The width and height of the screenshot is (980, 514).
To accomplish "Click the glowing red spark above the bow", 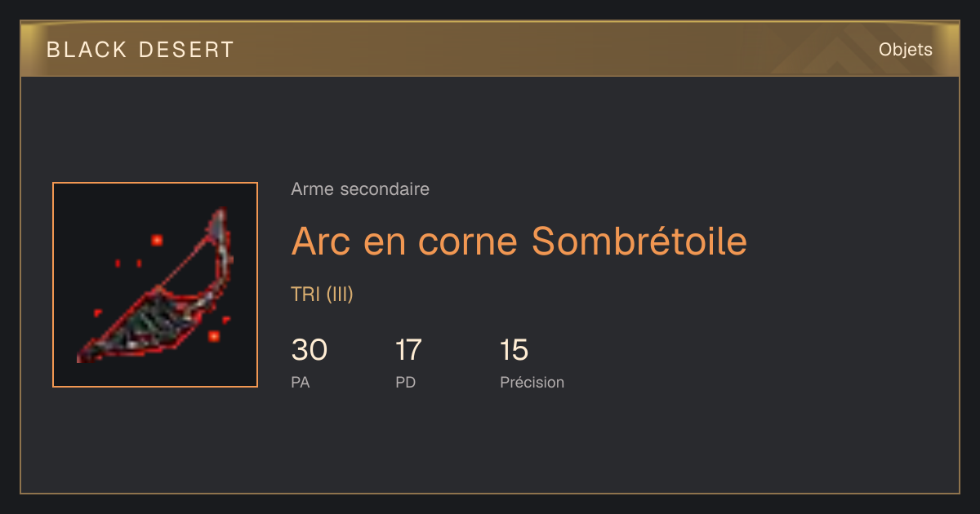I will (157, 240).
